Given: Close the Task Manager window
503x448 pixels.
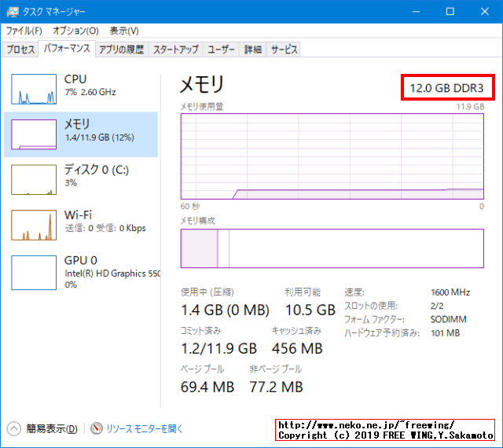Looking at the screenshot, I should [x=485, y=12].
